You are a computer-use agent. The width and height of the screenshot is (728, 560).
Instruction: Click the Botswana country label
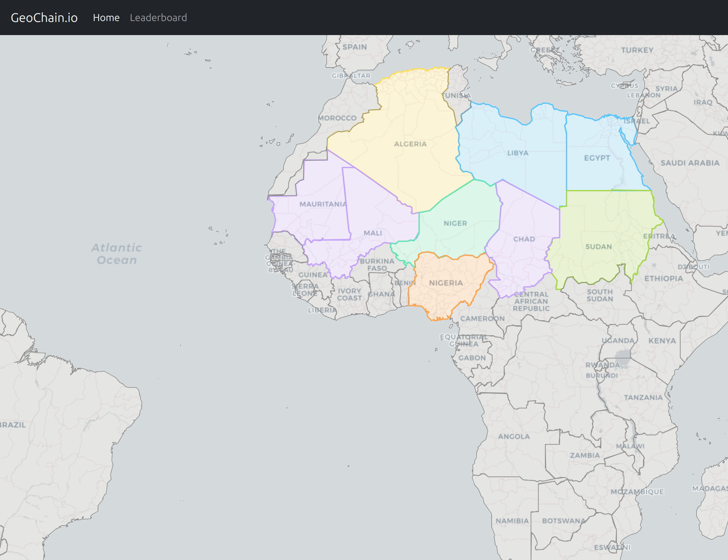564,521
